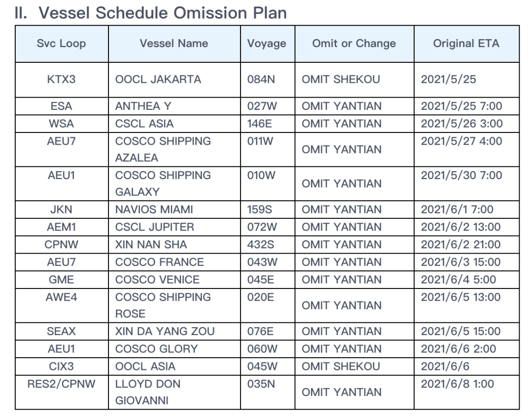Select the GME service loop cell
Viewport: 530px width, 420px height.
(x=61, y=280)
